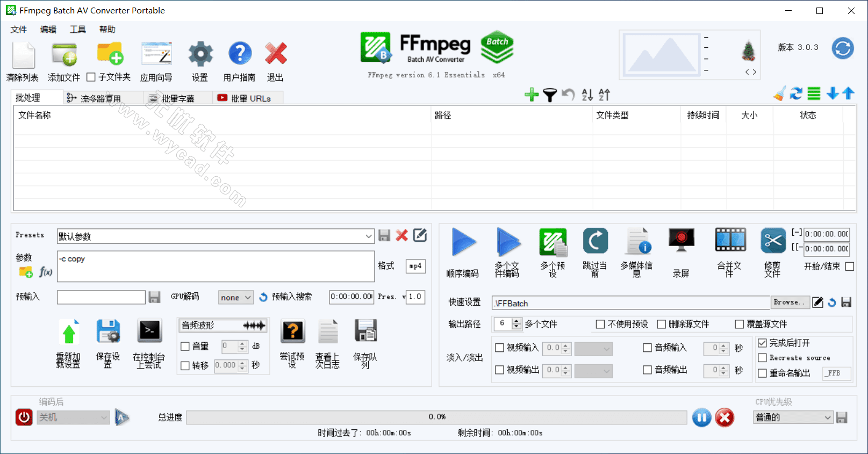
Task: Open 多媒体信息 media info icon
Action: coord(637,241)
